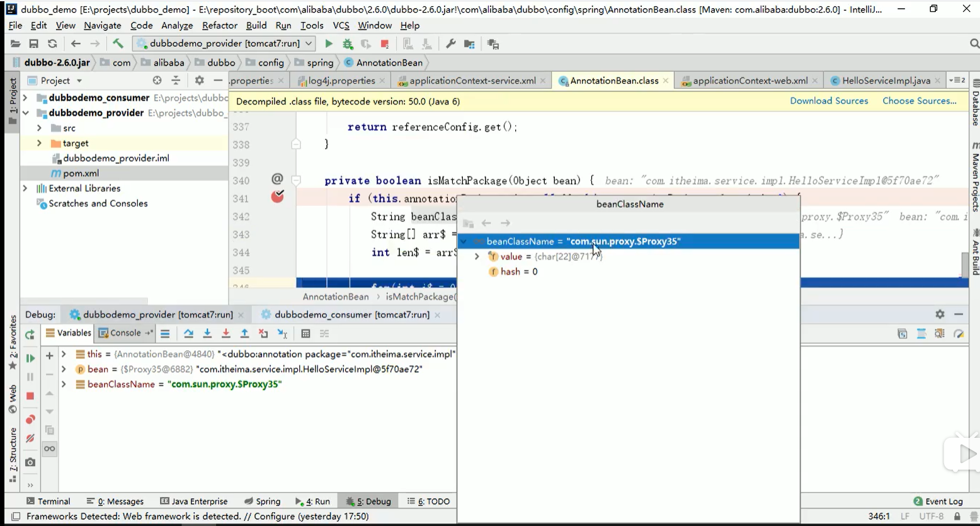Expand the dubbodemo_consumer module

(25, 98)
